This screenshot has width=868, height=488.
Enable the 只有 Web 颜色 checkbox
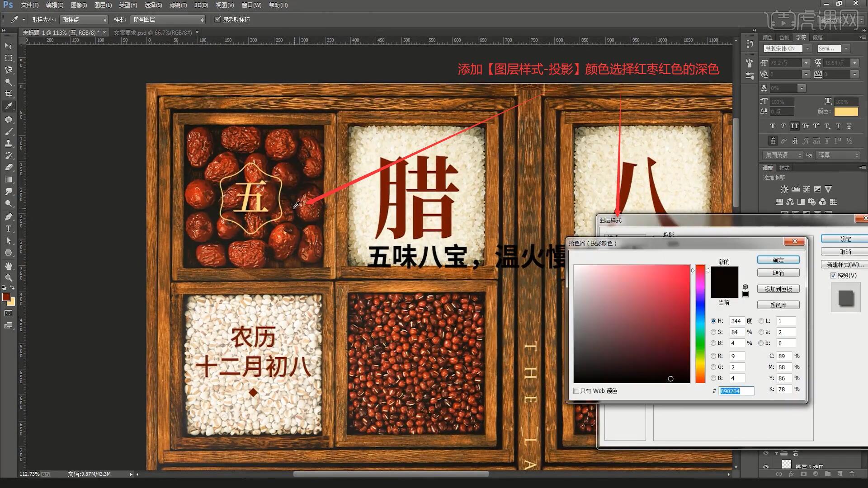(x=576, y=391)
